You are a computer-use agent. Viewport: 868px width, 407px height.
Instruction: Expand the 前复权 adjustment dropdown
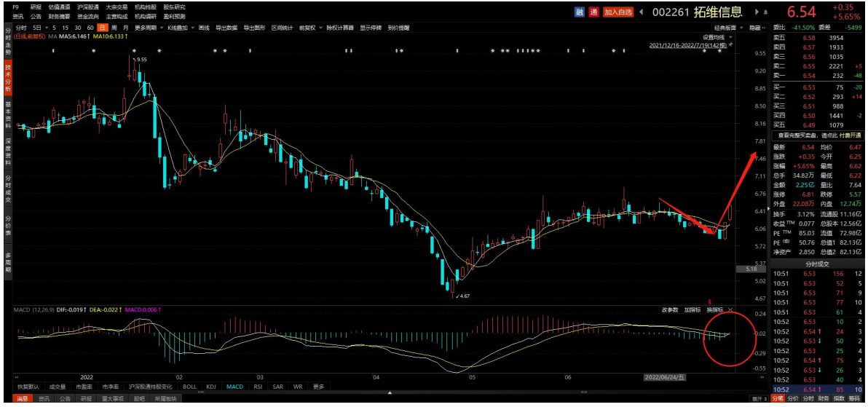click(x=307, y=28)
